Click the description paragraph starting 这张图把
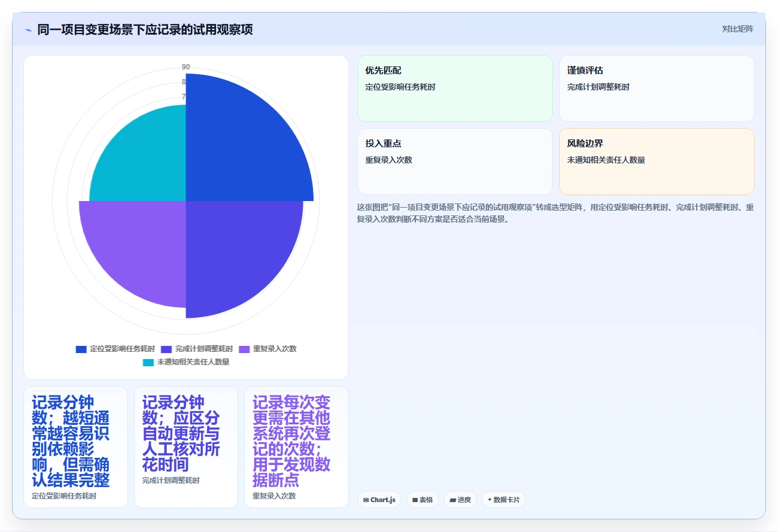 coord(555,213)
